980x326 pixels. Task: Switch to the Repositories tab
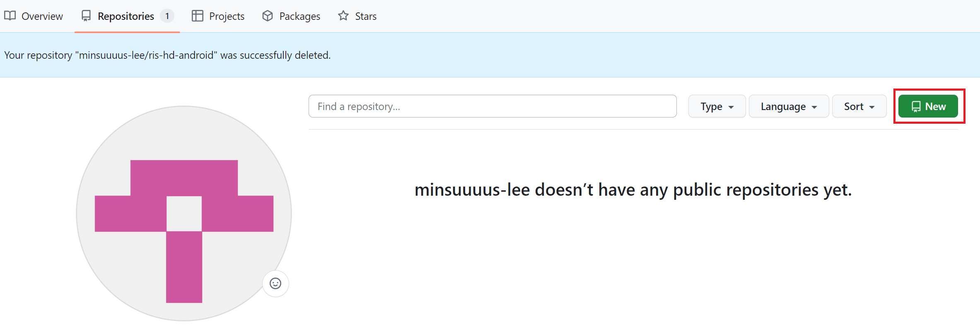click(127, 16)
